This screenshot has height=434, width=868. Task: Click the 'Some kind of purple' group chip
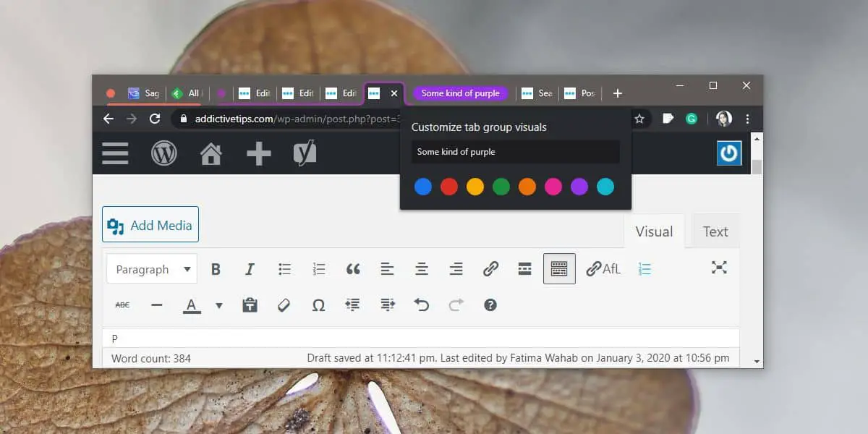click(x=461, y=93)
